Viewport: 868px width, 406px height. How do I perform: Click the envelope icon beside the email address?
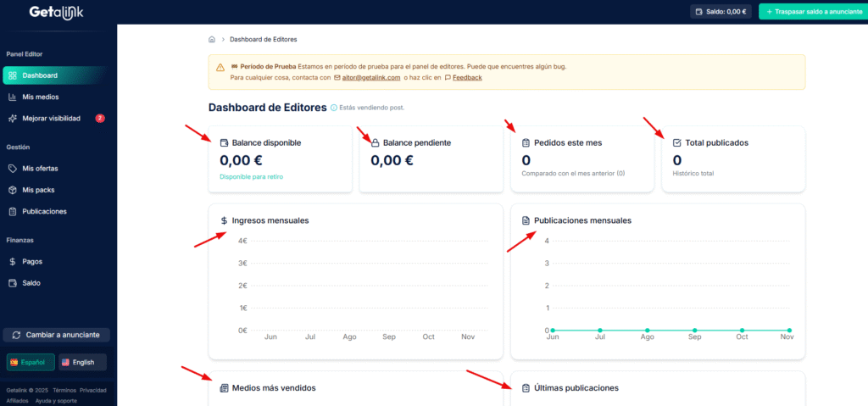(337, 77)
